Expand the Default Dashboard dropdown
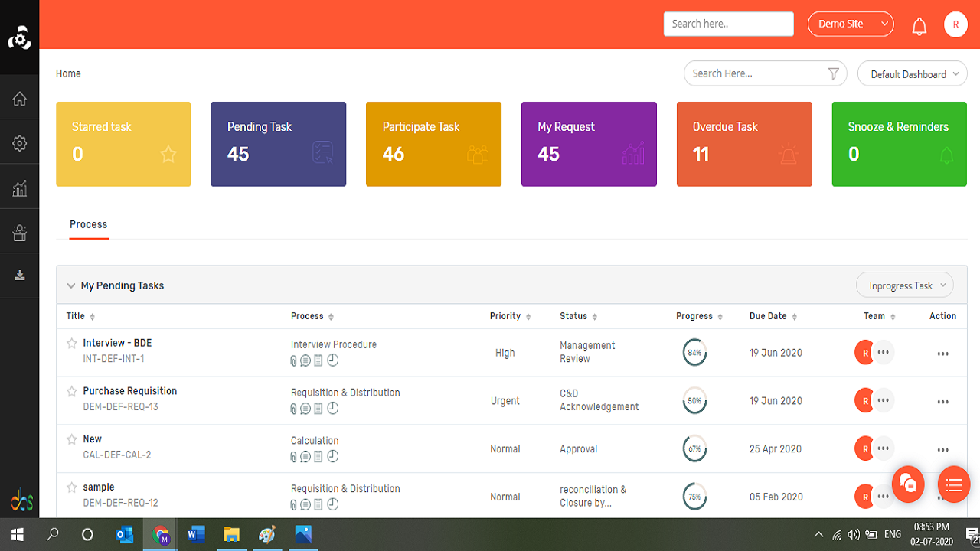The width and height of the screenshot is (980, 551). (x=912, y=73)
